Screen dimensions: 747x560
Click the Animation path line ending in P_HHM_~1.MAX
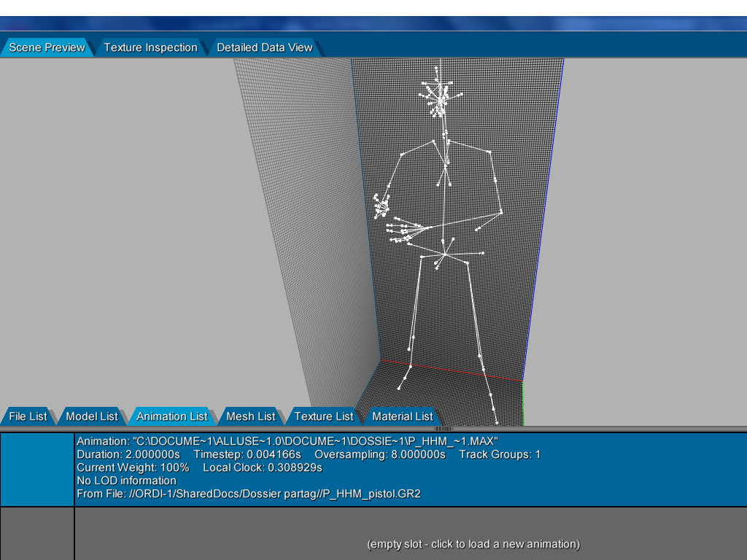[287, 441]
